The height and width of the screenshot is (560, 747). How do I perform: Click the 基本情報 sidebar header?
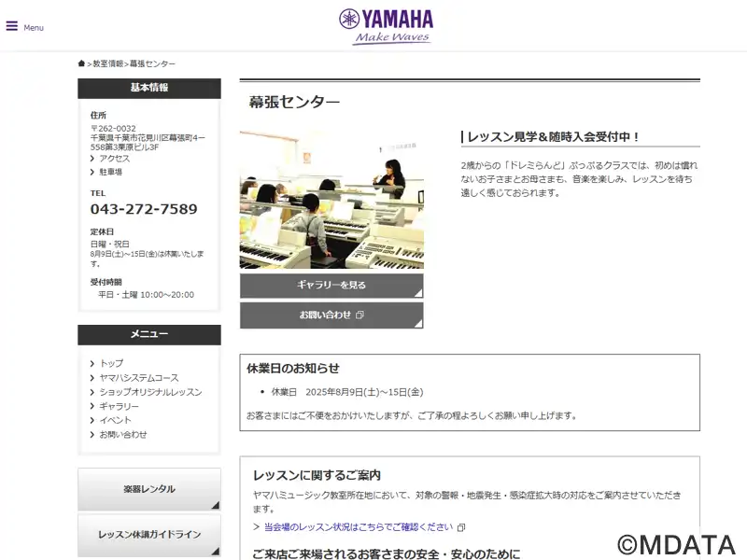pyautogui.click(x=149, y=88)
